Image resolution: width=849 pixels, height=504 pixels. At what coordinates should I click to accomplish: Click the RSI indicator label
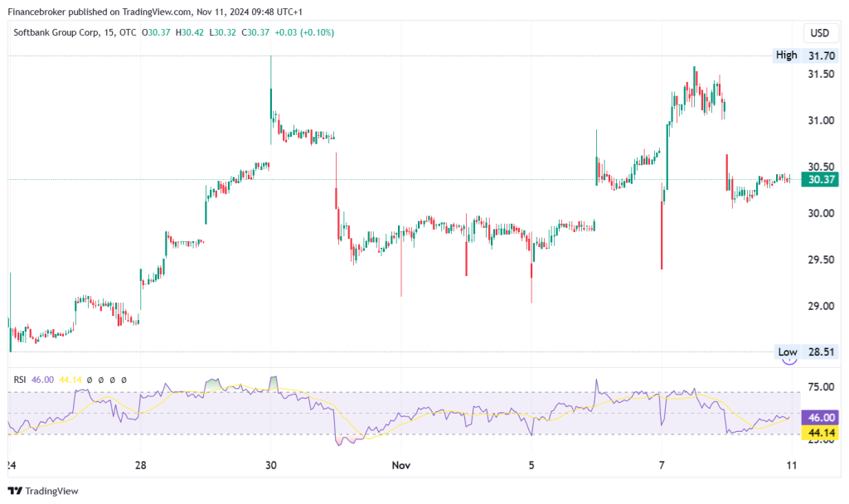(20, 380)
